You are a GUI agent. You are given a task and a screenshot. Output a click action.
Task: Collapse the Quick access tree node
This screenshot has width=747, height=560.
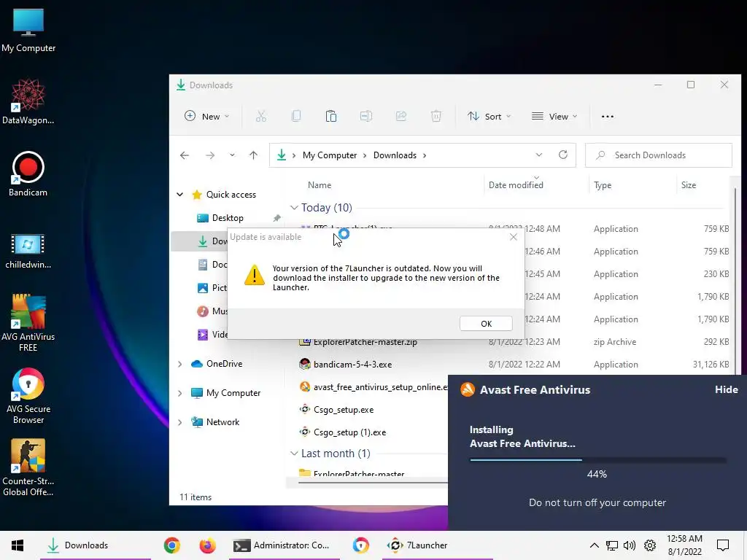tap(180, 194)
